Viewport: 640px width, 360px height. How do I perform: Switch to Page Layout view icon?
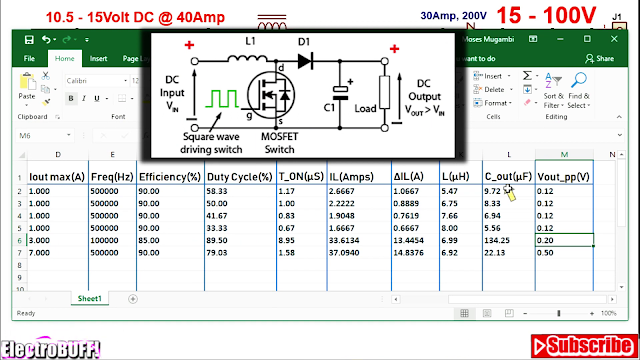tap(487, 313)
